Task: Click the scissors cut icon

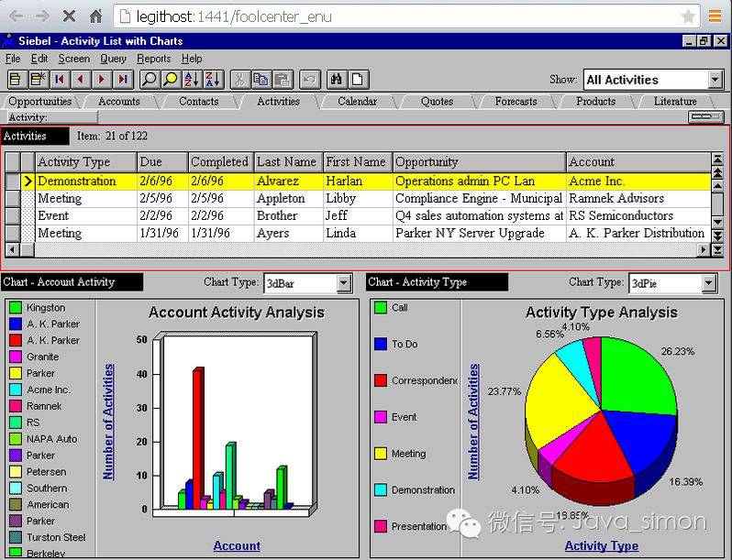Action: (240, 80)
